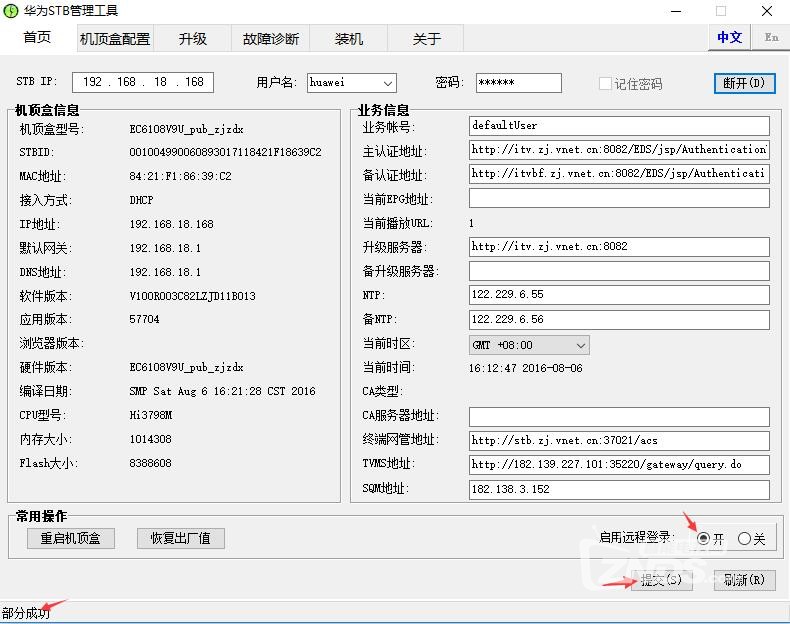Switch to the 机顶盒配置 tab
Screen dimensions: 790x624
115,39
